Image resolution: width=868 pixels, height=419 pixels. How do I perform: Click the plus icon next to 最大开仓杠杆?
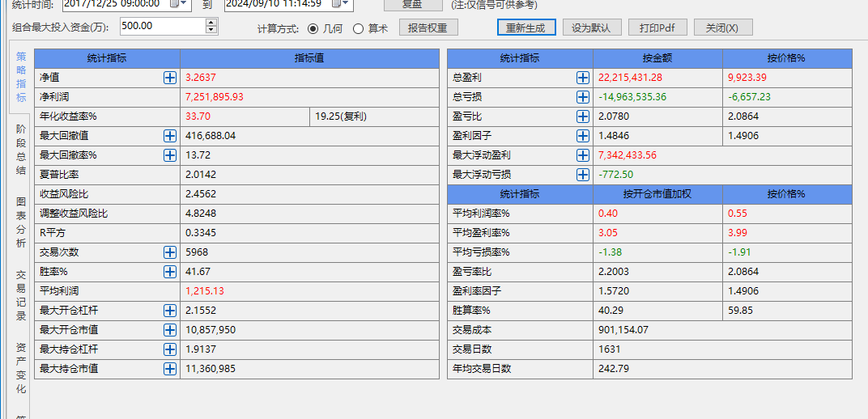click(170, 311)
